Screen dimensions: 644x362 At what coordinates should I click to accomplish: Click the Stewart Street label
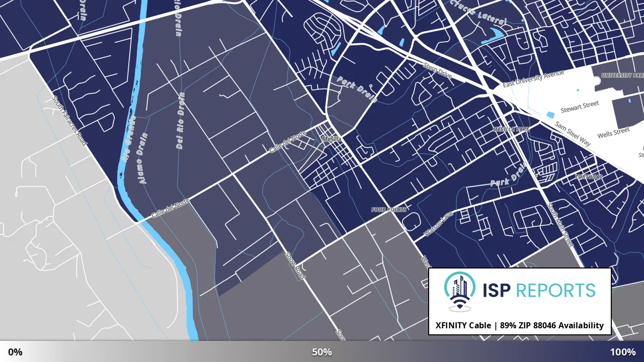(580, 107)
